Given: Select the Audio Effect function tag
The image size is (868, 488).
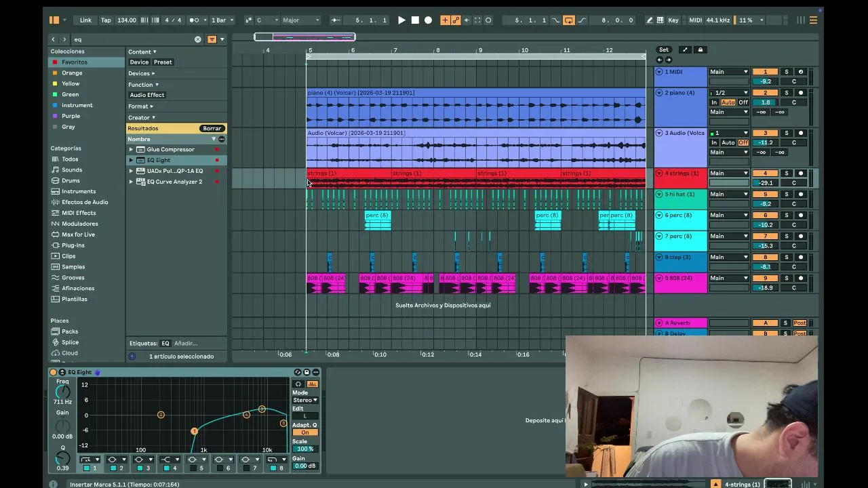Looking at the screenshot, I should 147,95.
